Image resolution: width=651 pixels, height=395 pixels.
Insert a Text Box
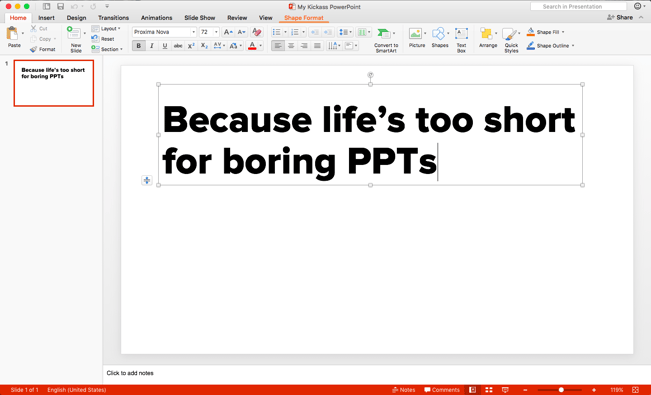pyautogui.click(x=461, y=39)
